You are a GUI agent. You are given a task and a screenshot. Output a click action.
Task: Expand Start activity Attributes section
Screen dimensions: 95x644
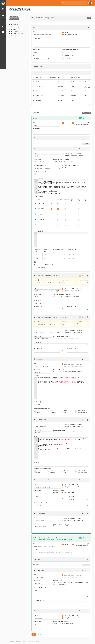pos(87,138)
